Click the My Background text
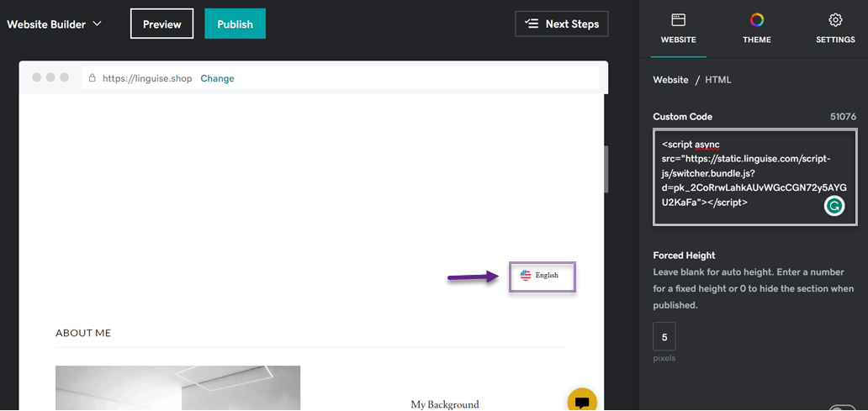Viewport: 868px width, 411px height. (445, 404)
